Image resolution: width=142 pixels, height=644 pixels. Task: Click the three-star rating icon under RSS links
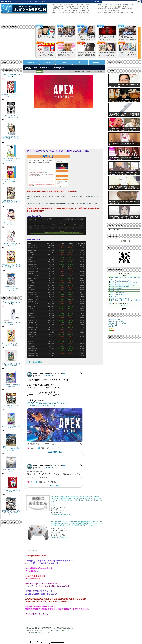click(111, 329)
